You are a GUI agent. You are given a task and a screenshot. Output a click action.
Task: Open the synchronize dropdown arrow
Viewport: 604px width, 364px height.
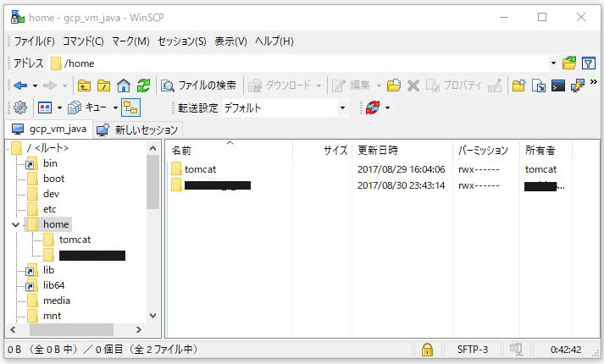pyautogui.click(x=387, y=108)
